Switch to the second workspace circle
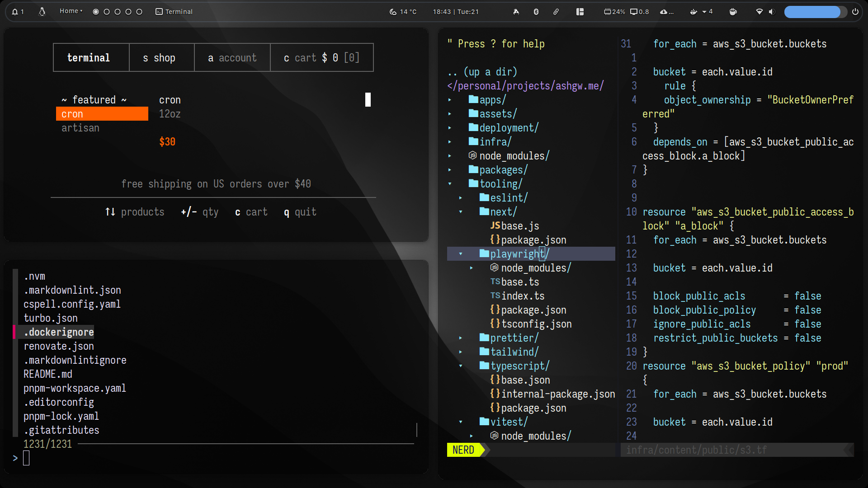The height and width of the screenshot is (488, 868). pos(107,12)
